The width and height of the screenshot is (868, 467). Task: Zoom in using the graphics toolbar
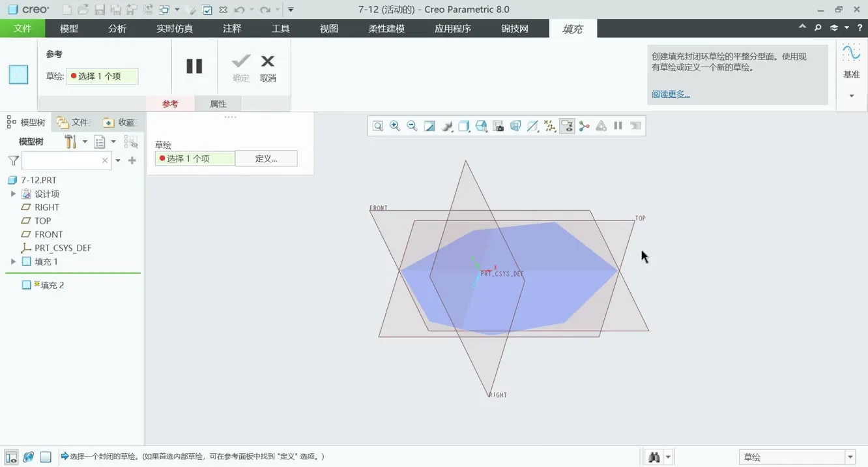tap(395, 126)
